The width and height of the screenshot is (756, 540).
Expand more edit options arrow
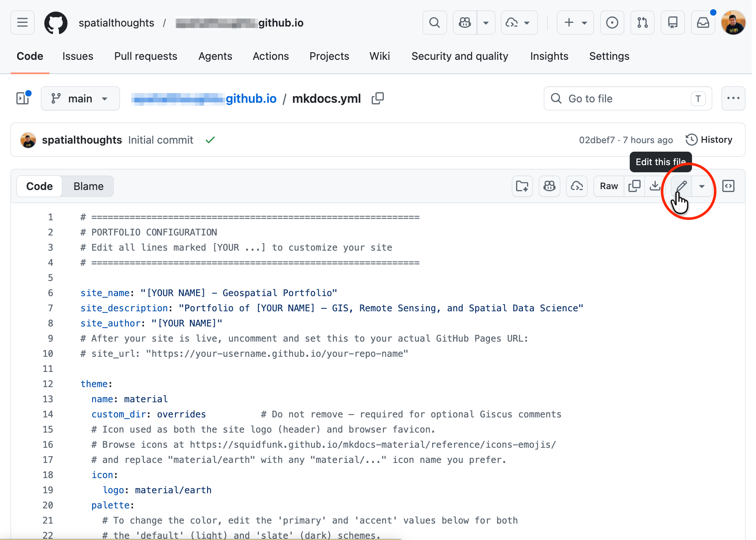(x=702, y=186)
